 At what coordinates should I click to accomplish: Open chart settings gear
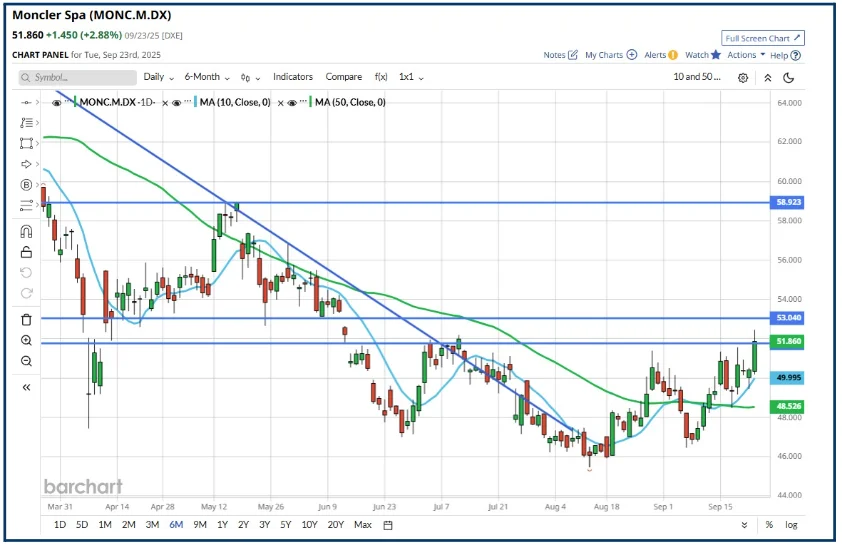743,78
